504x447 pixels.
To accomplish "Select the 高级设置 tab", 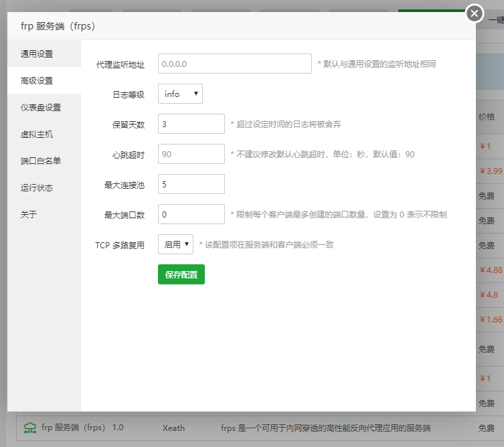I will pyautogui.click(x=44, y=80).
